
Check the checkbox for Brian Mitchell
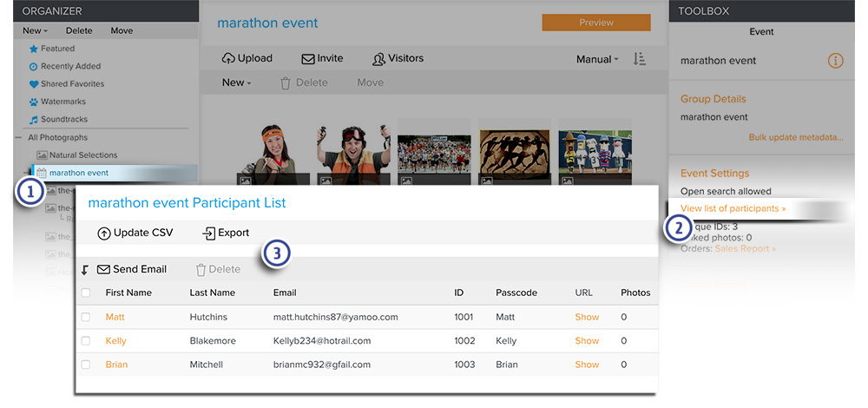(x=86, y=365)
